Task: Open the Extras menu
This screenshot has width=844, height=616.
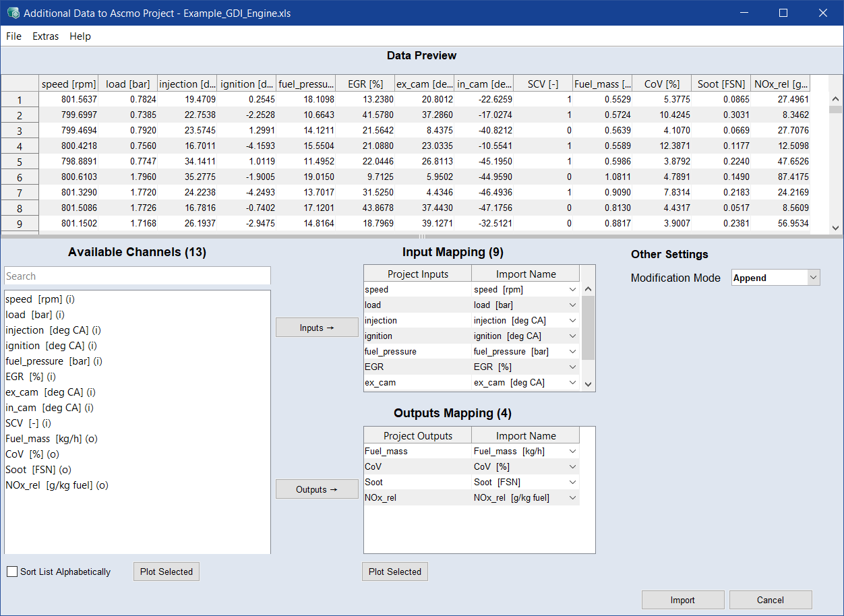Action: [46, 36]
